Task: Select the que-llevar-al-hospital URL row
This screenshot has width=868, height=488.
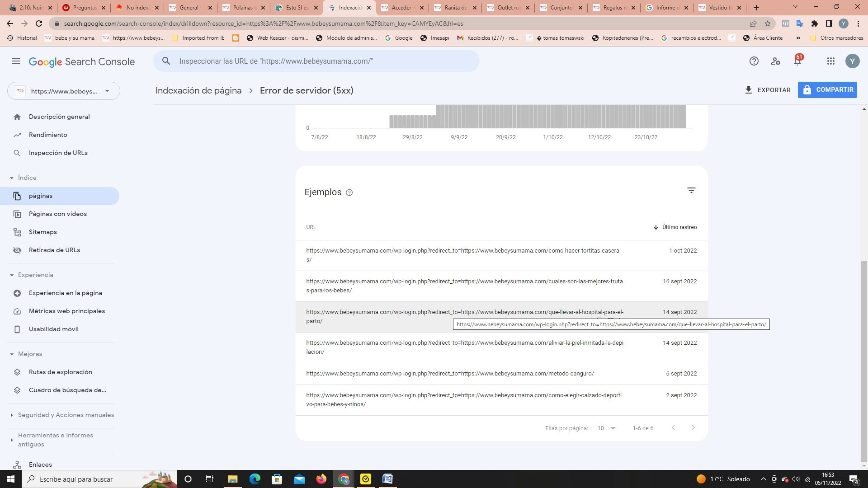Action: coord(501,317)
